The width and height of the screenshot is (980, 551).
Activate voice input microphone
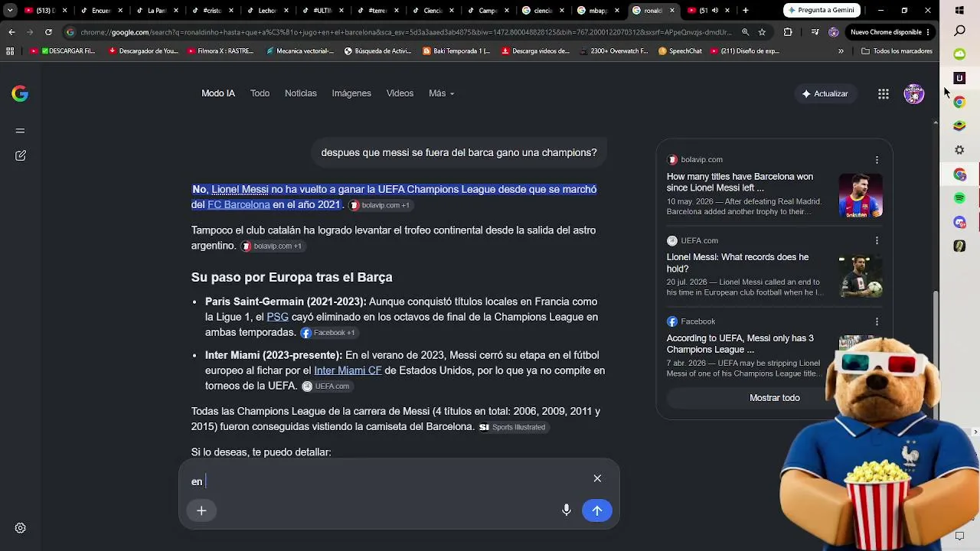(x=567, y=510)
